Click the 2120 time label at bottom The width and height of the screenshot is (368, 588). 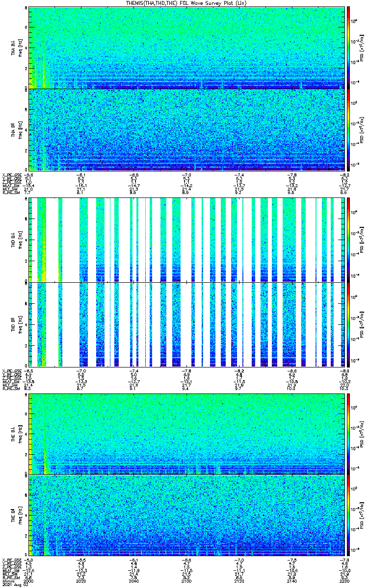(x=238, y=580)
